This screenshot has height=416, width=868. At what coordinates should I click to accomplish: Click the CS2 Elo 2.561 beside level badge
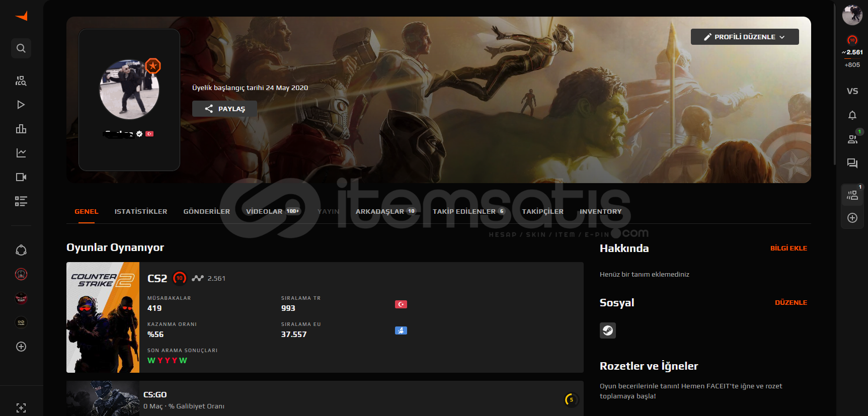pyautogui.click(x=216, y=278)
